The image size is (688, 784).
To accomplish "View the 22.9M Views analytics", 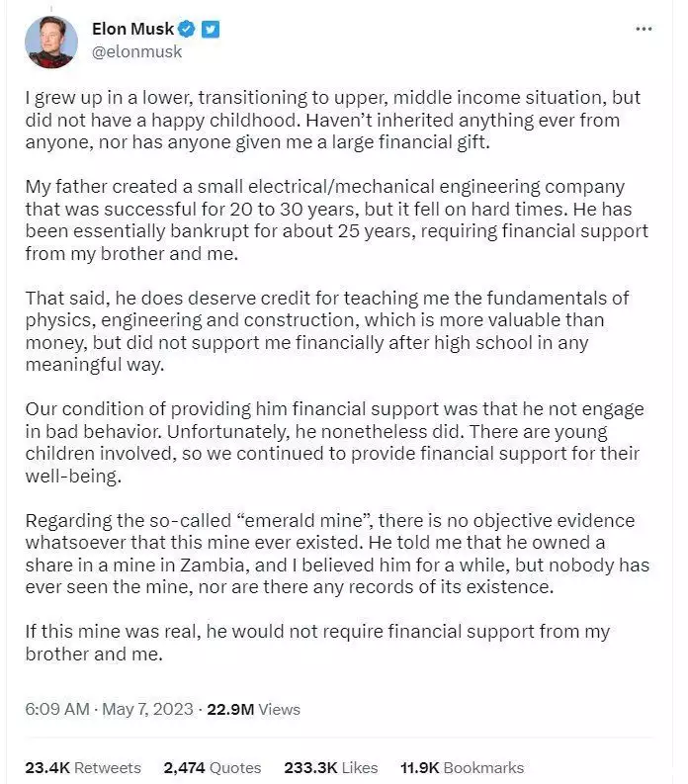I will 254,709.
